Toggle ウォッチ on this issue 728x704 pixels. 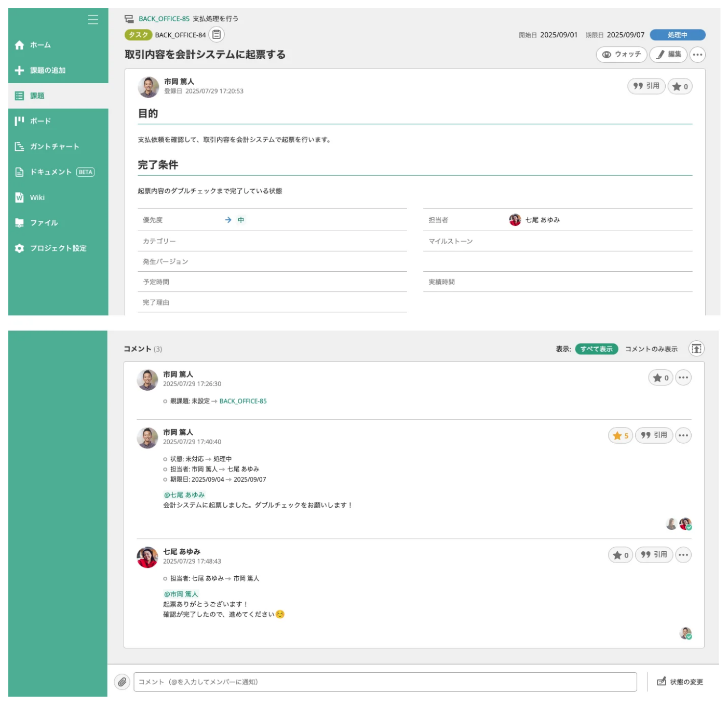point(622,55)
